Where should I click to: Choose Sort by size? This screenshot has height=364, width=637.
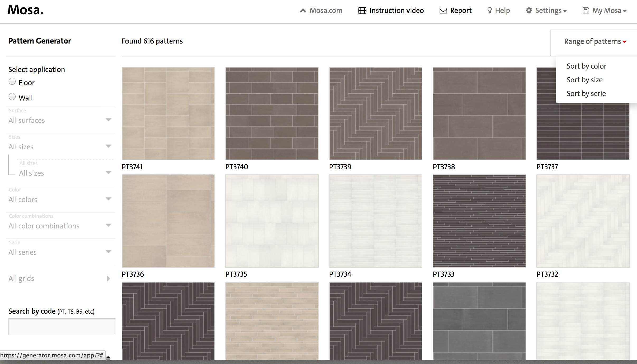tap(584, 80)
